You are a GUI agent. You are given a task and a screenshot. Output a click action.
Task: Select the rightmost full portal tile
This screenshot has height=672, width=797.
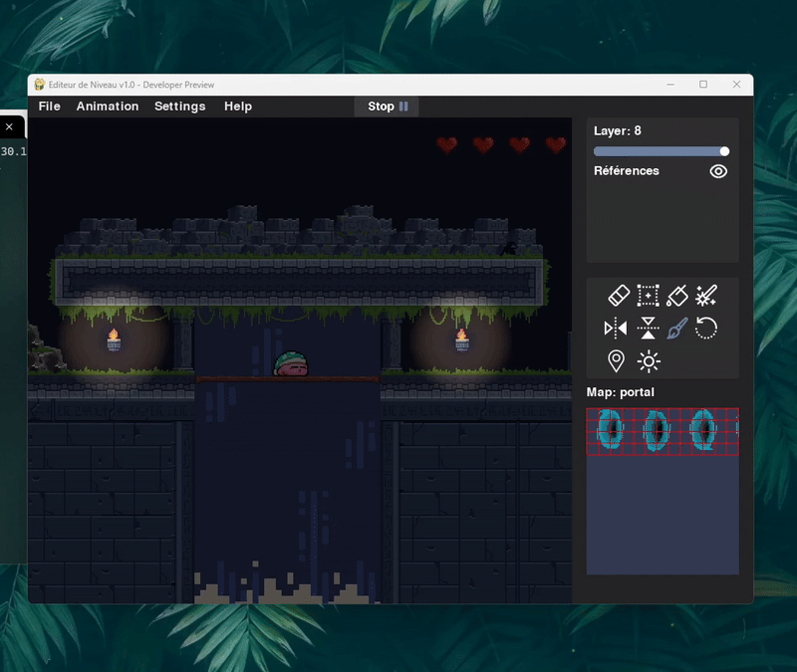click(703, 430)
